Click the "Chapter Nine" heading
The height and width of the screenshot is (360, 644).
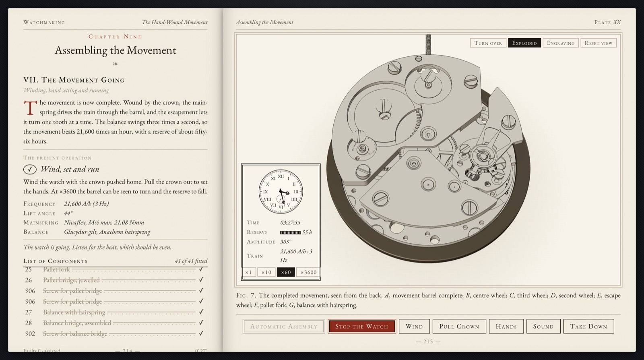coord(115,37)
